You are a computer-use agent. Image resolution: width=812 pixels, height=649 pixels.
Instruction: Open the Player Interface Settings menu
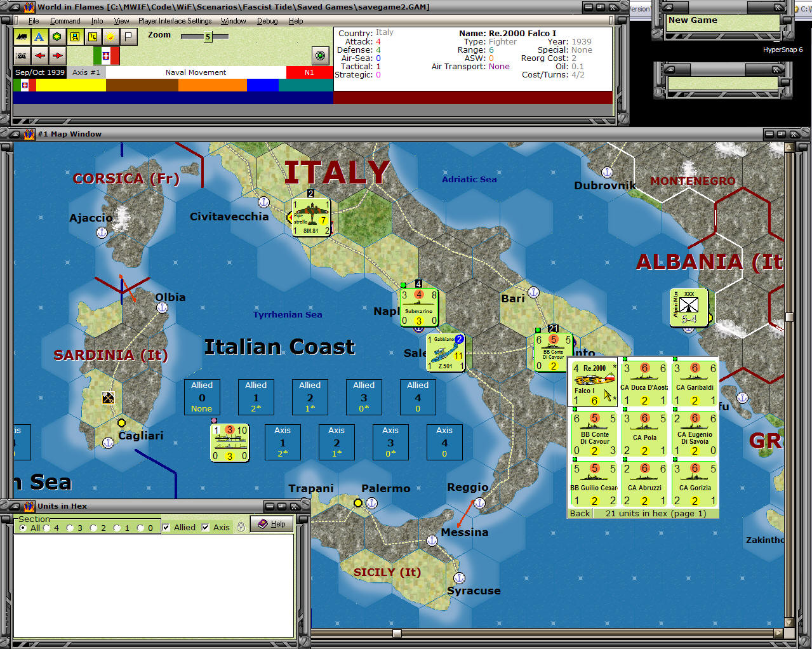click(x=175, y=21)
